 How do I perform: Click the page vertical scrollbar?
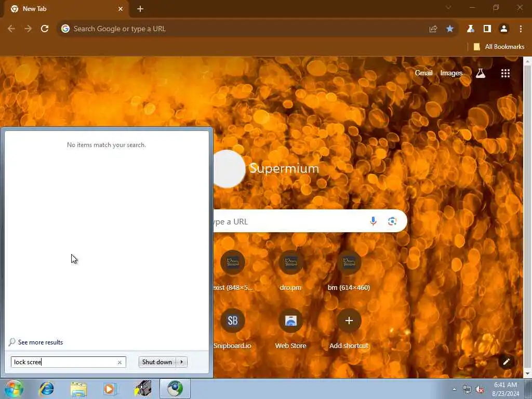click(528, 217)
